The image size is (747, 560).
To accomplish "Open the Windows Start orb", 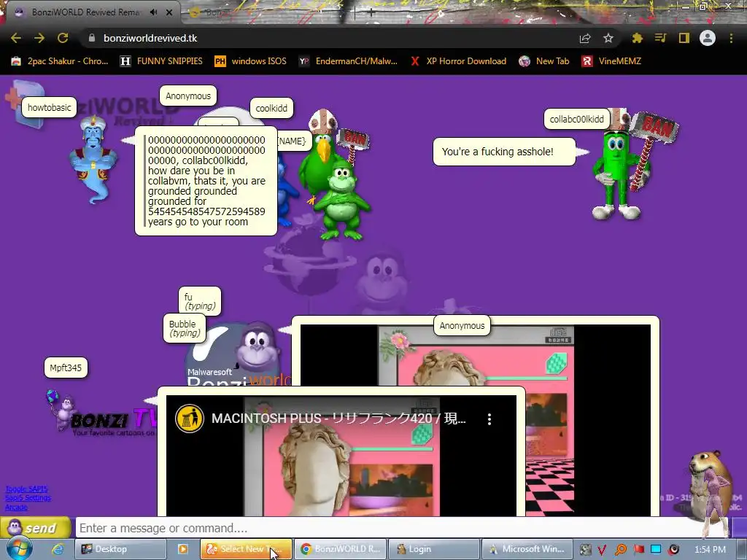I will [20, 548].
